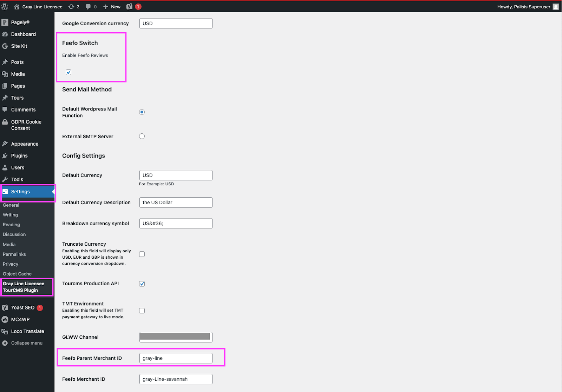Image resolution: width=562 pixels, height=392 pixels.
Task: Click the Dashboard gauge icon
Action: coord(5,34)
